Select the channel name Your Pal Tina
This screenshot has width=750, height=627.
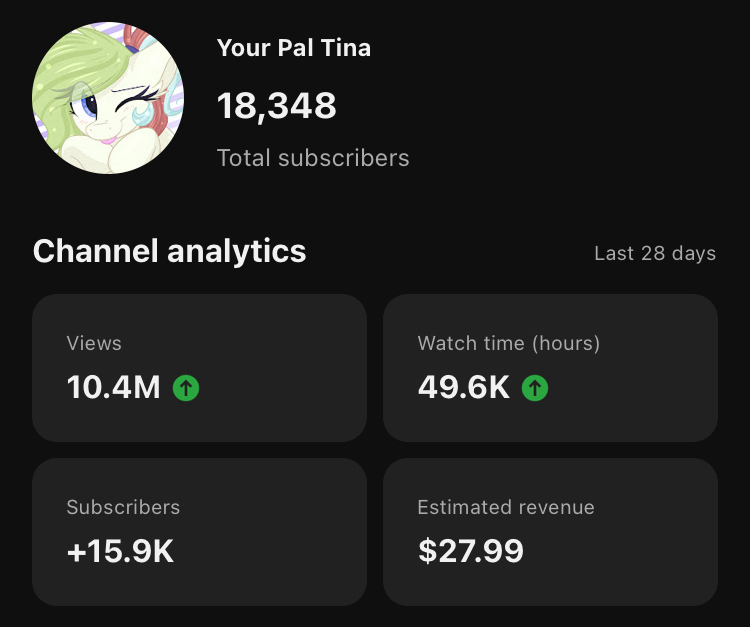293,48
